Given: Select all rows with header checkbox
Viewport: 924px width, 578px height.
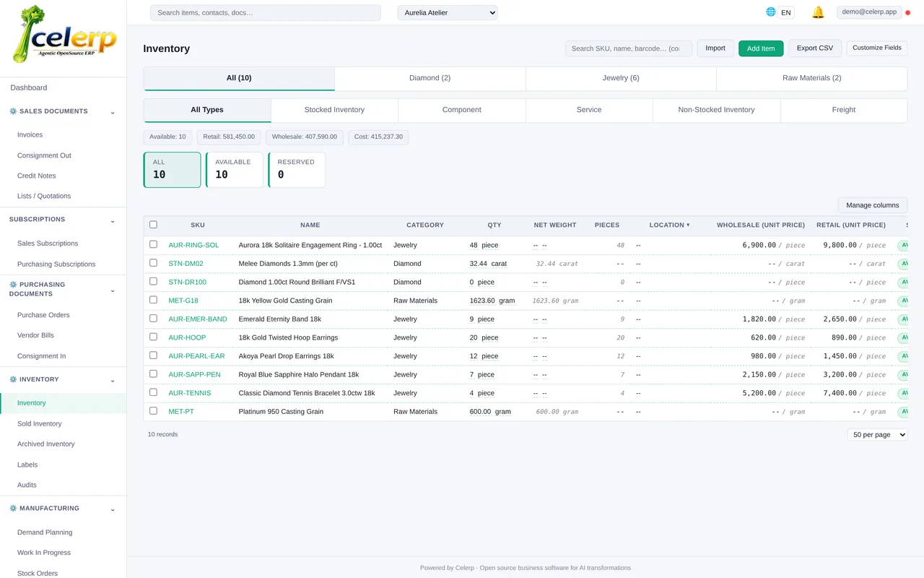Looking at the screenshot, I should click(153, 225).
